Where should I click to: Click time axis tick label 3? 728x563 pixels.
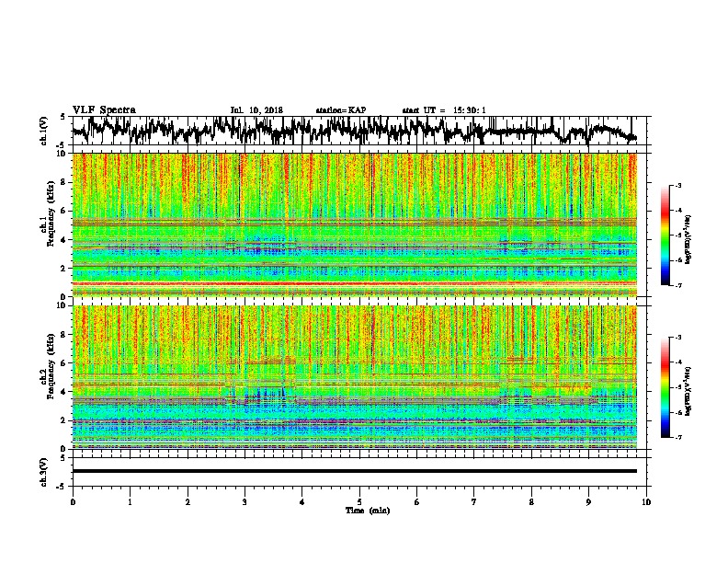click(x=245, y=502)
